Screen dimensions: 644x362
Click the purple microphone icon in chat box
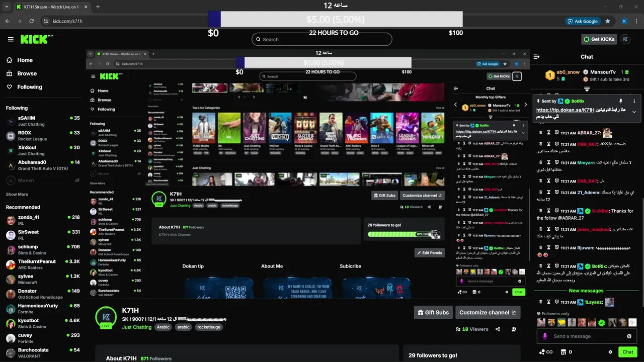[544, 336]
